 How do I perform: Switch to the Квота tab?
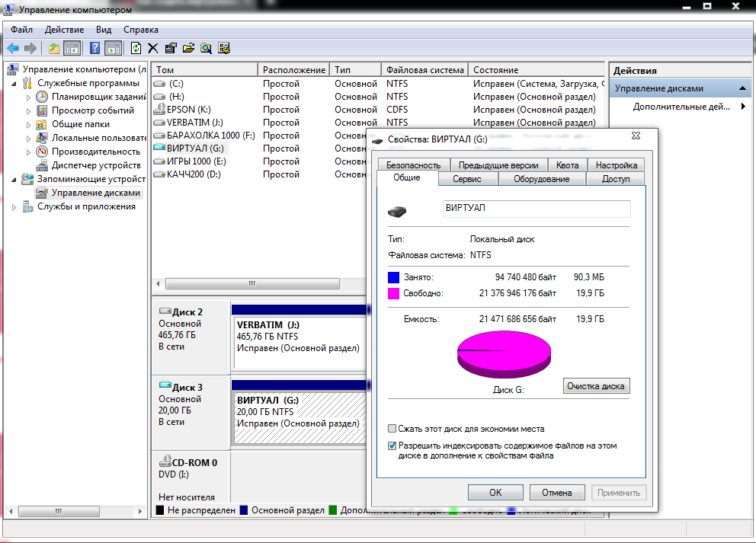(567, 164)
